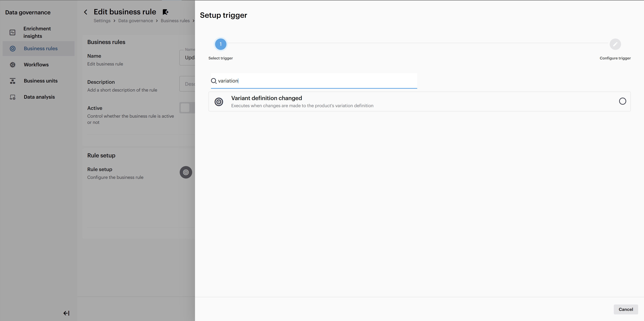The height and width of the screenshot is (321, 644).
Task: Open the Data analysis menu item
Action: [39, 97]
